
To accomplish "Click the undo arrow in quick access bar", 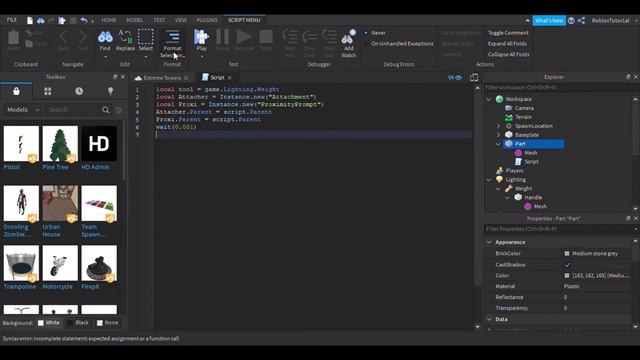I will point(84,20).
